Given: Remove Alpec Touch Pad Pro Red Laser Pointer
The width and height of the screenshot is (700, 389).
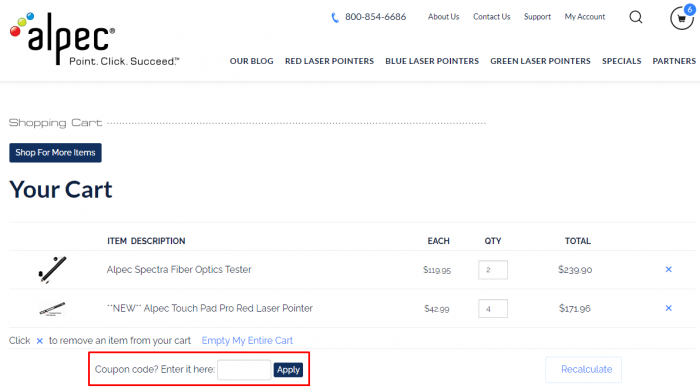Looking at the screenshot, I should 668,308.
